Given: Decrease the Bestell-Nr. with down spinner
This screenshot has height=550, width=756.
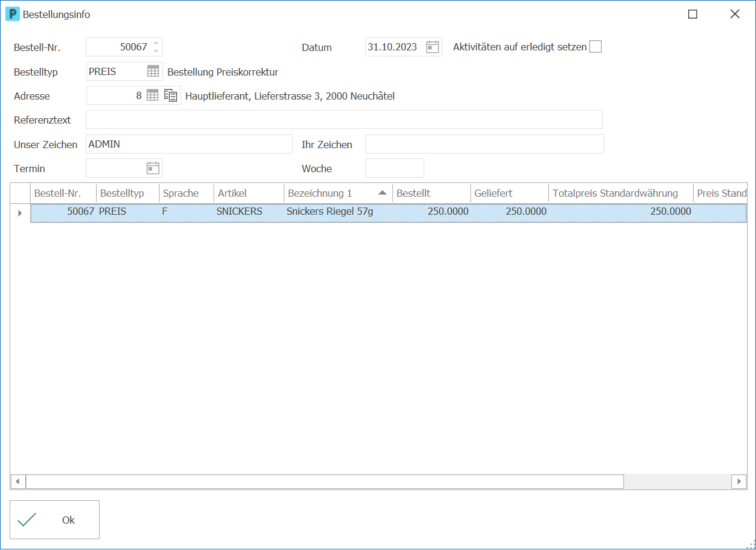Looking at the screenshot, I should pyautogui.click(x=155, y=51).
